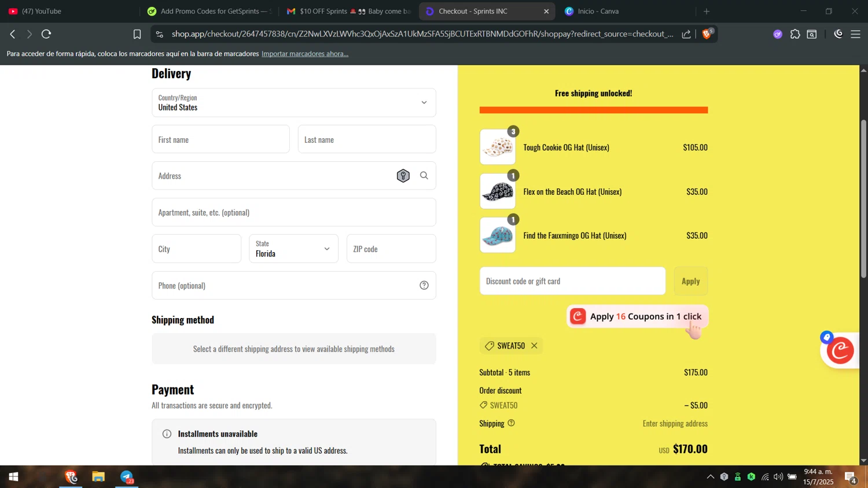This screenshot has width=868, height=488.
Task: Reload the checkout page
Action: (46, 34)
